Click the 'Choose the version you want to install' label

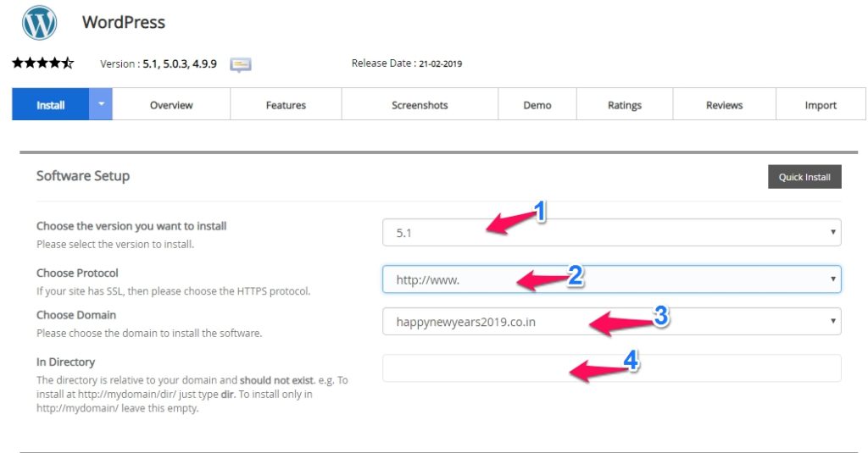[x=131, y=226]
